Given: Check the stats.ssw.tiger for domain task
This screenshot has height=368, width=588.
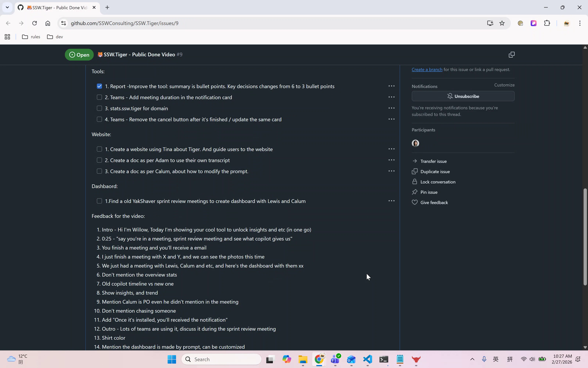Looking at the screenshot, I should (x=99, y=108).
